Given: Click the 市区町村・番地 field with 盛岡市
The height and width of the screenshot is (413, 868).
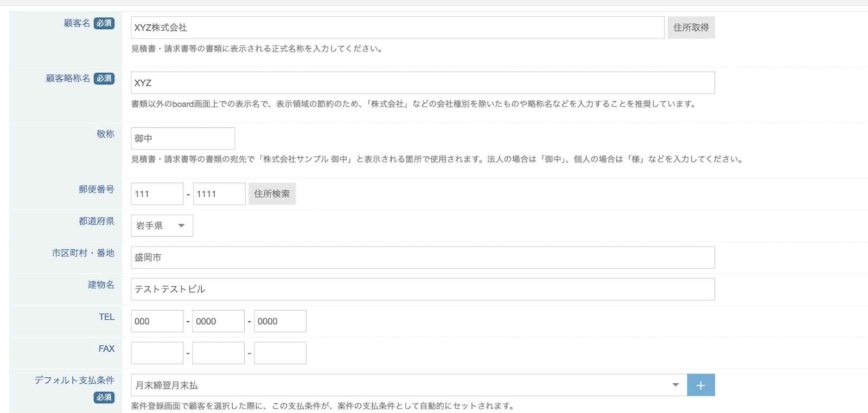Looking at the screenshot, I should (x=422, y=257).
